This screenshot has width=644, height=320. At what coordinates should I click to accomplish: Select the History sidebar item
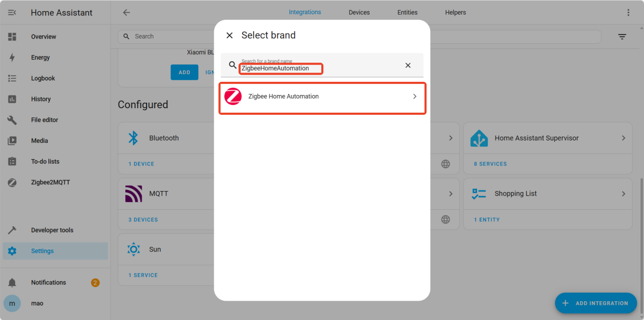(x=55, y=99)
